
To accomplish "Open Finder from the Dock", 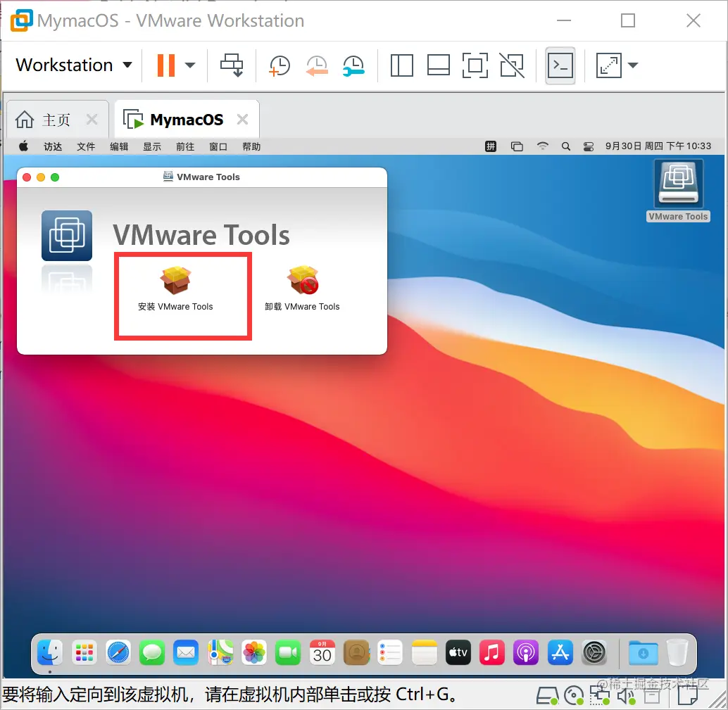I will (50, 653).
